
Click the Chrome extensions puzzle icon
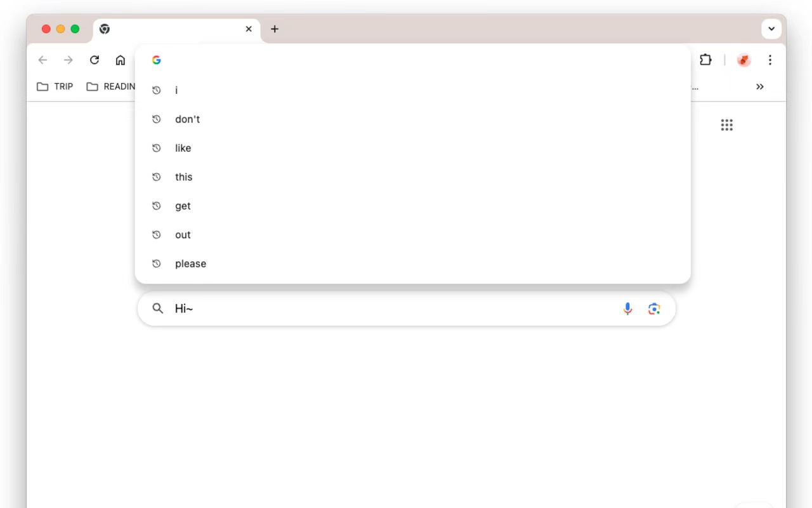705,60
